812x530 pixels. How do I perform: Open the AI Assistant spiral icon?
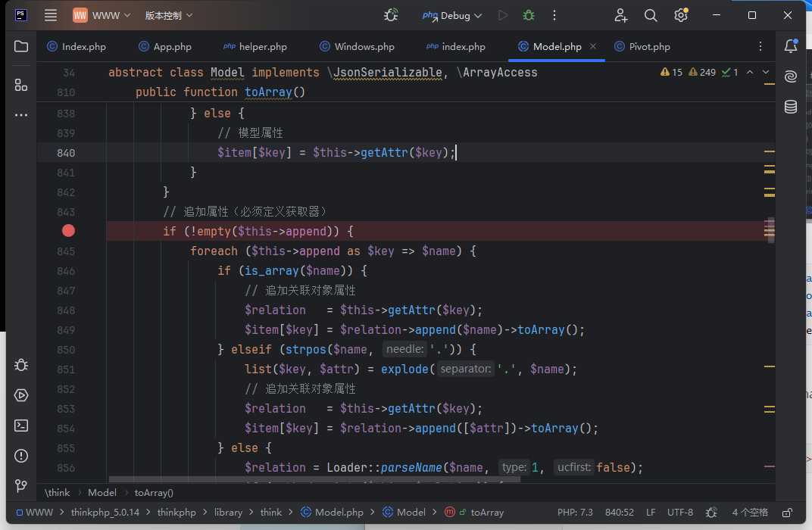pyautogui.click(x=791, y=76)
